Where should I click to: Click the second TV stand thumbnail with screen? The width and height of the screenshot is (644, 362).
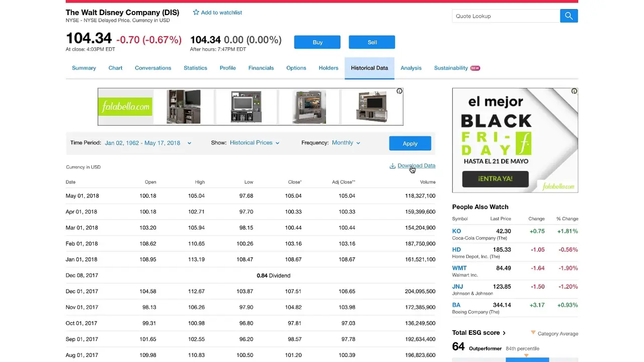pos(246,107)
